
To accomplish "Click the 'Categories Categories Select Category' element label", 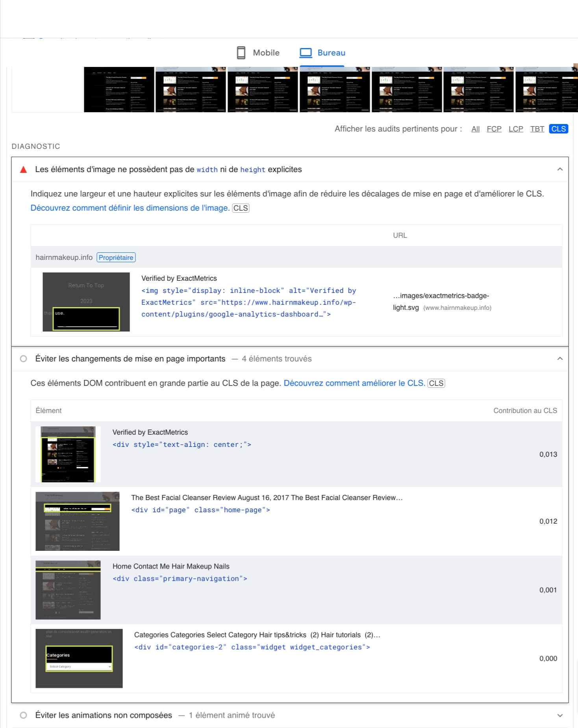I will point(257,635).
